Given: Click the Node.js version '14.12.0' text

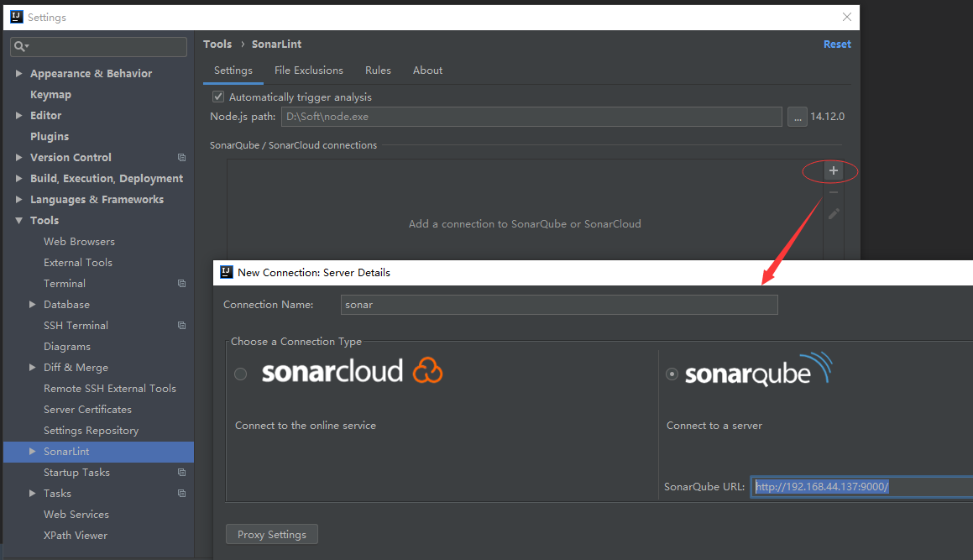Looking at the screenshot, I should [x=827, y=117].
